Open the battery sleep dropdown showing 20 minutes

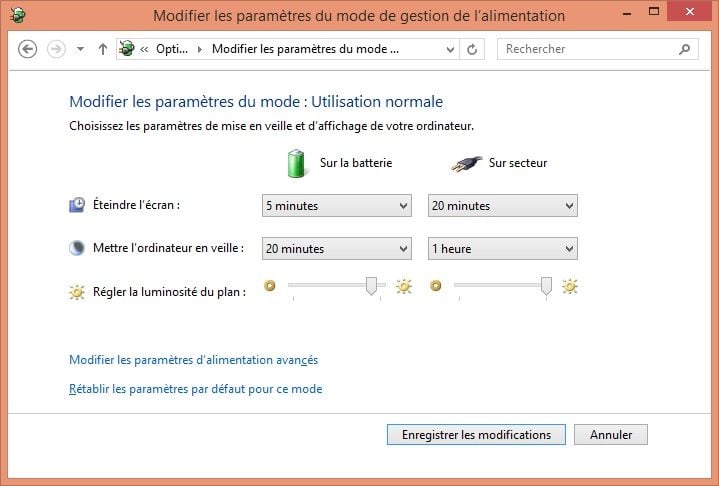click(x=337, y=249)
